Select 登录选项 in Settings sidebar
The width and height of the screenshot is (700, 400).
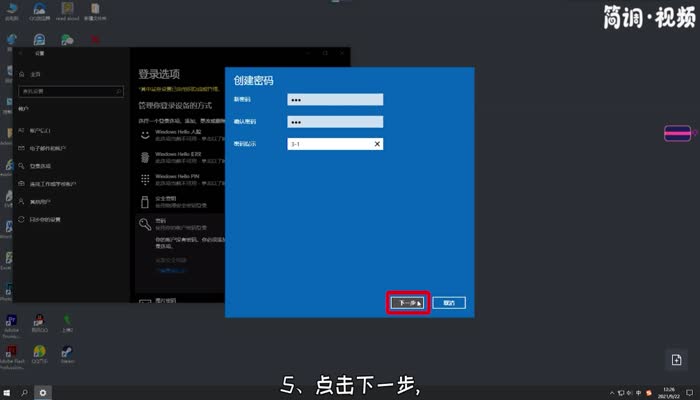tap(35, 166)
